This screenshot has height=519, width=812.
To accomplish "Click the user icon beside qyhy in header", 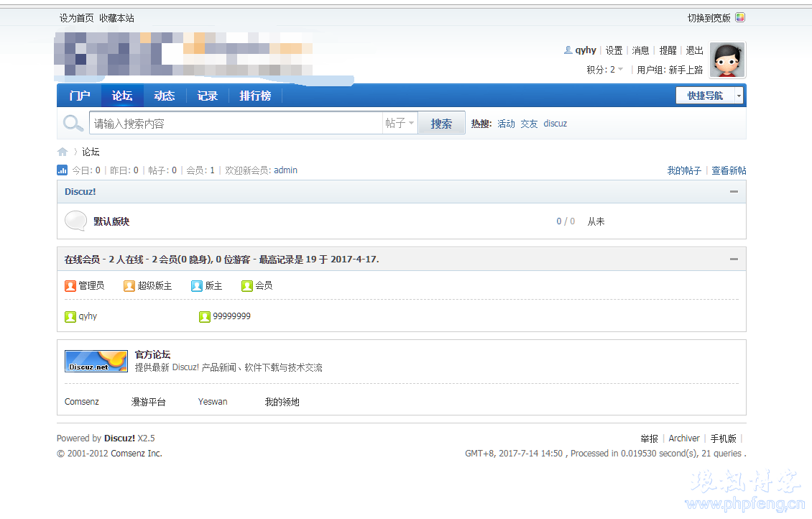I will tap(568, 50).
